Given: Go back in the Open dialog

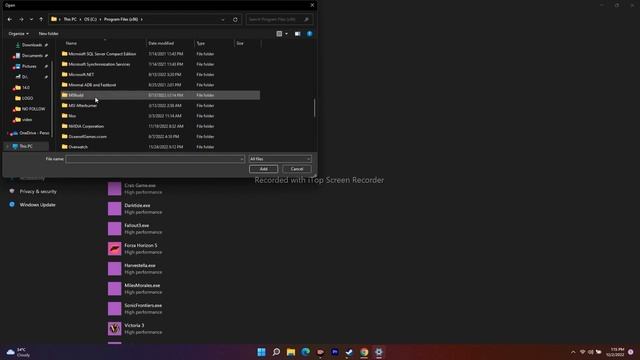Looking at the screenshot, I should (10, 19).
